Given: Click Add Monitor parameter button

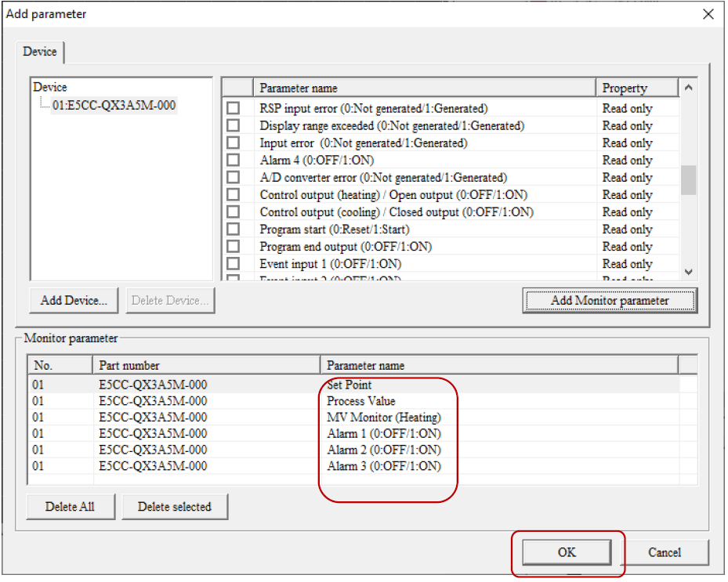Looking at the screenshot, I should 610,300.
